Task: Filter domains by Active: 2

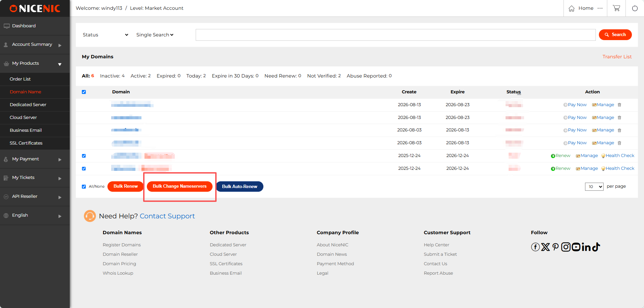Action: (140, 76)
